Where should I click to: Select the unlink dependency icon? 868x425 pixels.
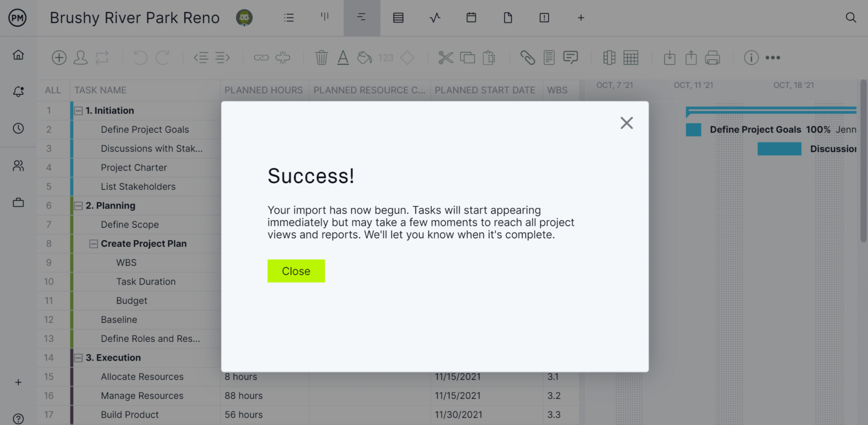tap(283, 57)
